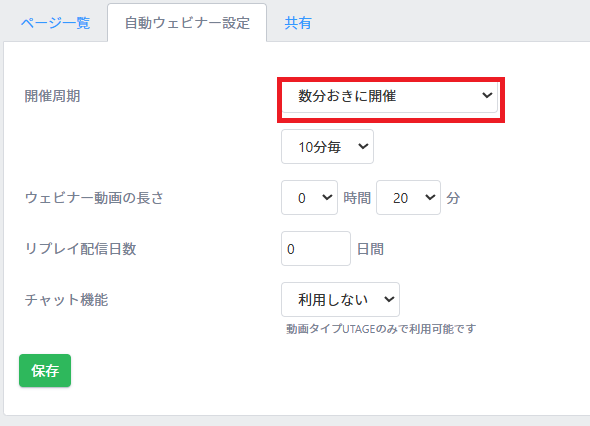Image resolution: width=590 pixels, height=426 pixels.
Task: Click the チャット機能 label
Action: coord(66,300)
